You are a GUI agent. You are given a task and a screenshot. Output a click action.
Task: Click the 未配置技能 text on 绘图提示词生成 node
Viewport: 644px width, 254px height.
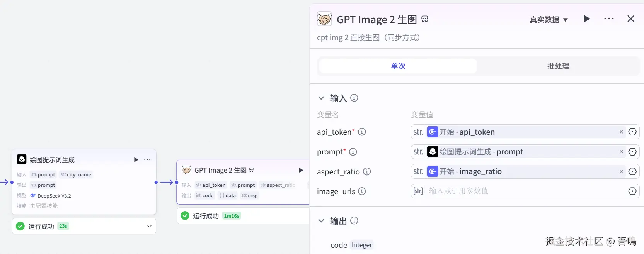44,206
